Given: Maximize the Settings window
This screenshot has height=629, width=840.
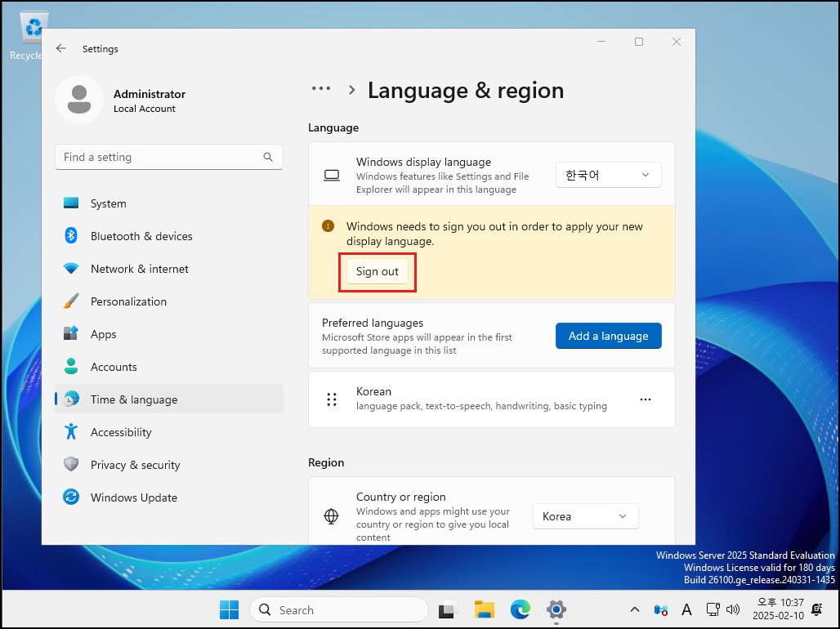Looking at the screenshot, I should (638, 42).
